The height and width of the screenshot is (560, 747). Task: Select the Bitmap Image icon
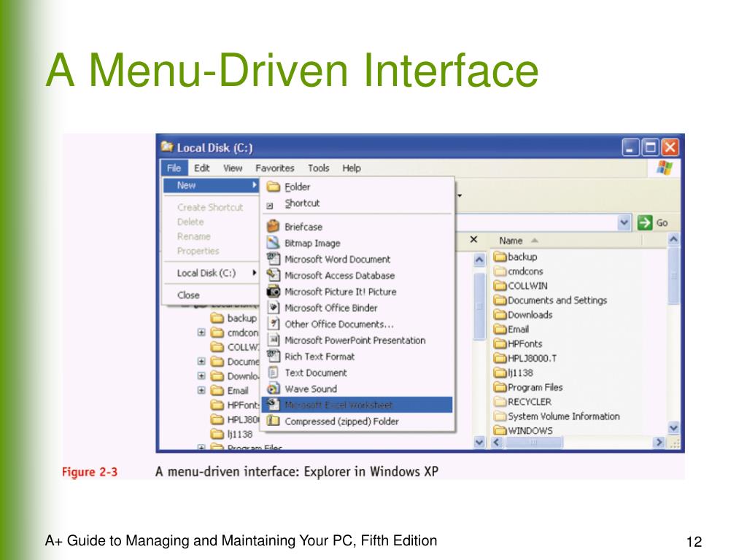273,242
